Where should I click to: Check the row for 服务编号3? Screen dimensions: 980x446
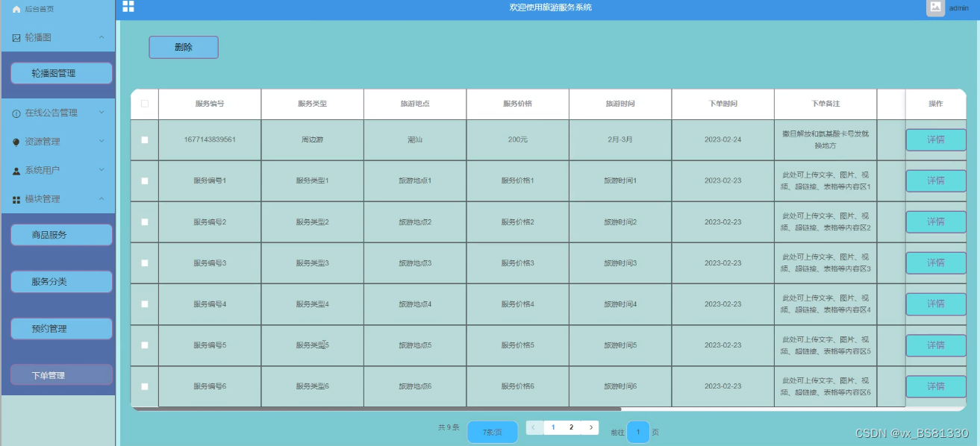(145, 263)
